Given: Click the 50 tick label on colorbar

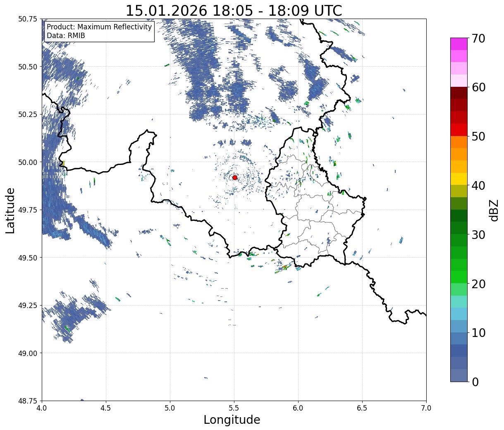Looking at the screenshot, I should coord(478,136).
